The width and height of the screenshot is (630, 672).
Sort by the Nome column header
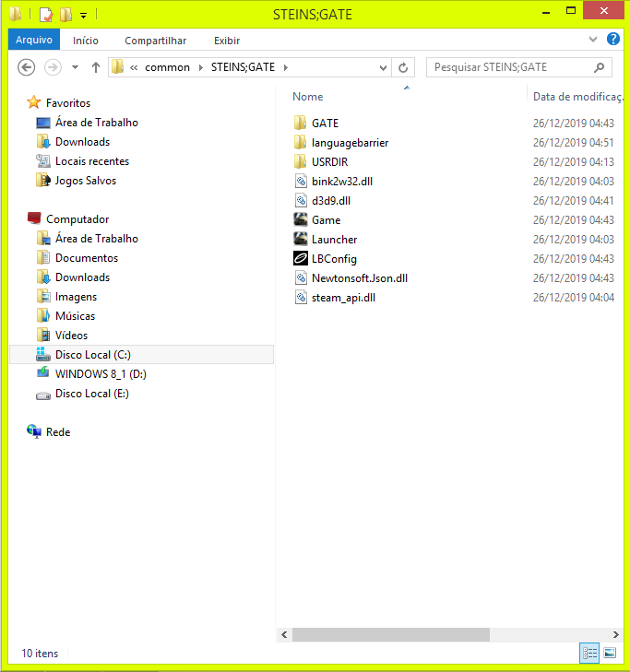click(307, 97)
